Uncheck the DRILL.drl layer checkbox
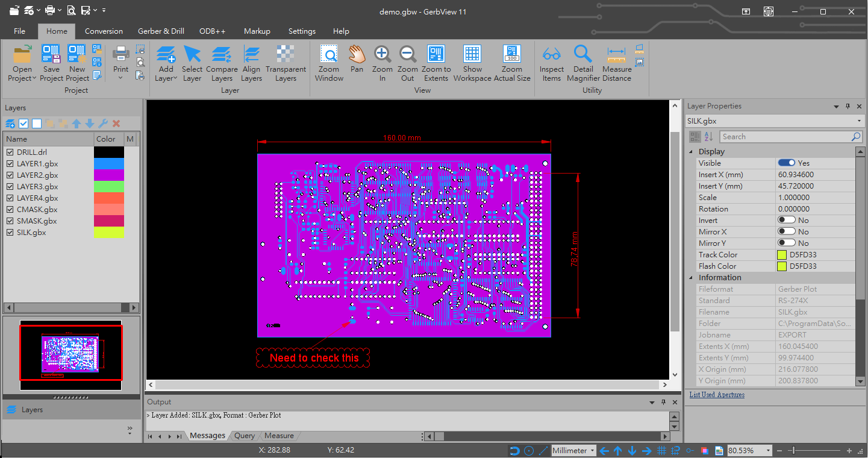Screen dimensions: 868x458 click(x=10, y=152)
